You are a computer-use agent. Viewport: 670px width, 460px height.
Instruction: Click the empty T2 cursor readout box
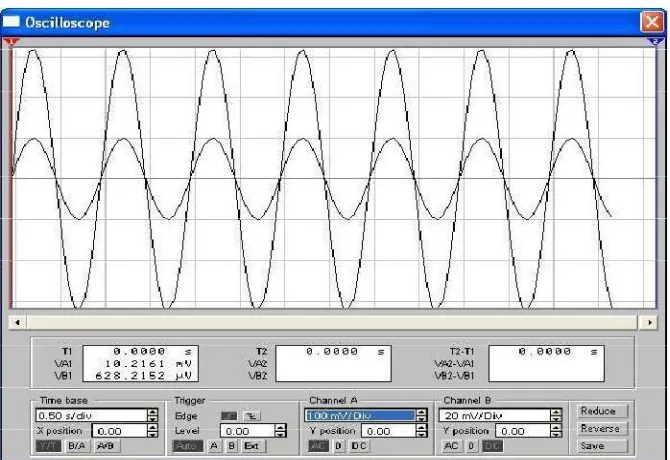[x=333, y=363]
